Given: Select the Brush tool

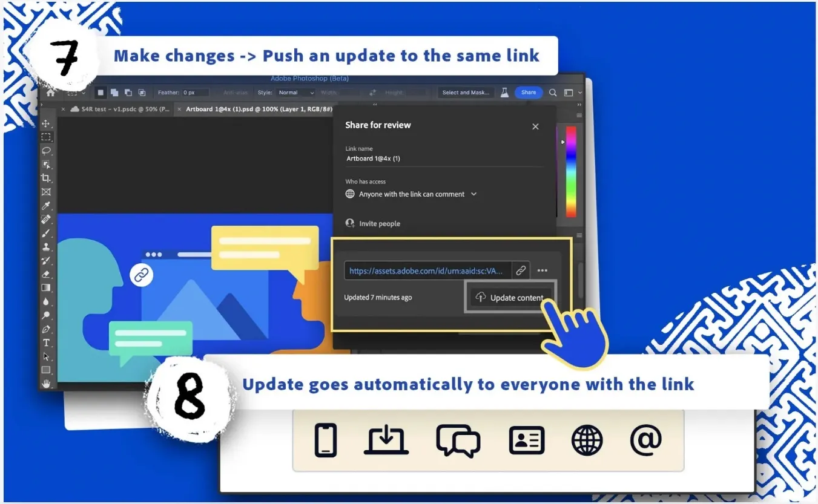Looking at the screenshot, I should (46, 233).
